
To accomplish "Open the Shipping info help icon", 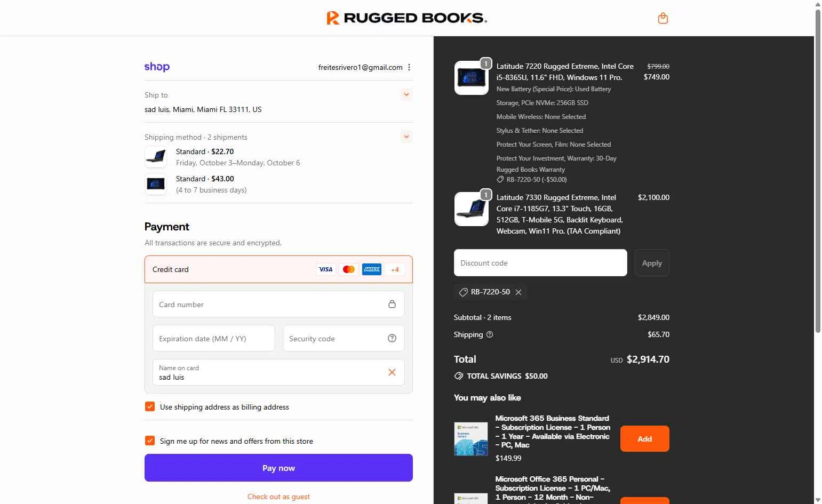I will click(490, 334).
